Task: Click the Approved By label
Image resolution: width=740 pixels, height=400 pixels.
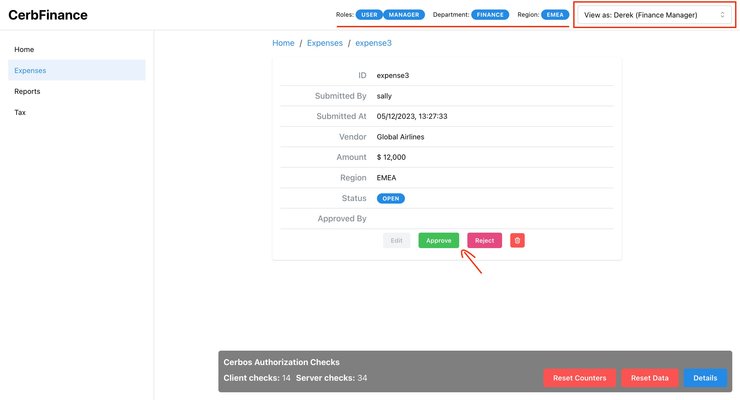Action: [x=342, y=219]
